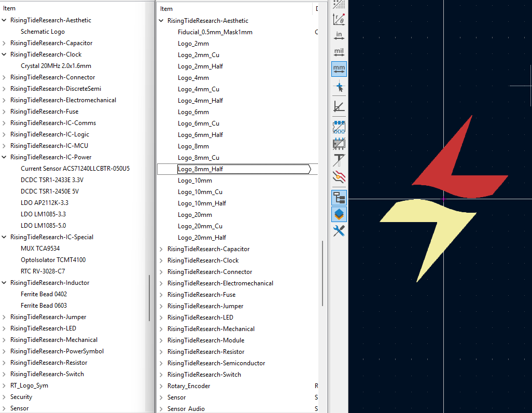The width and height of the screenshot is (532, 413).
Task: Collapse RisingTideResearch-Clock in the symbol tree
Action: [4, 54]
